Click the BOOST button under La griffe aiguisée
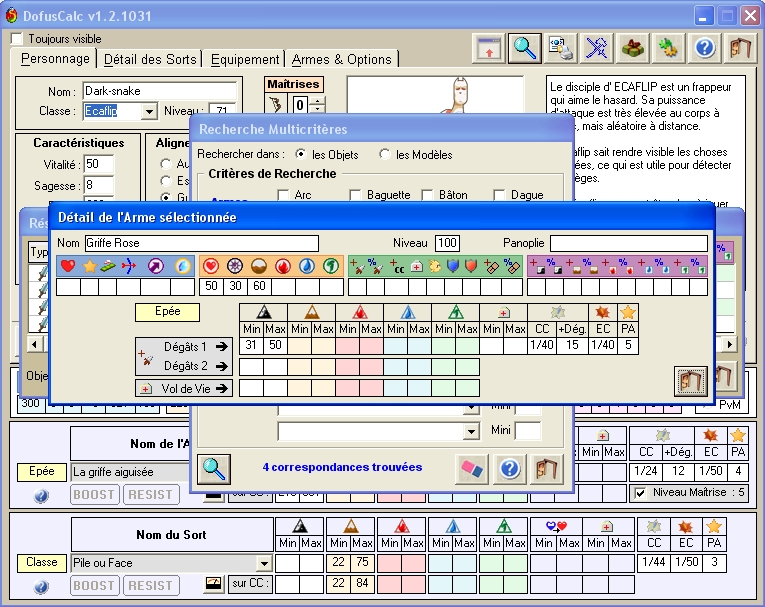765x607 pixels. pyautogui.click(x=95, y=495)
